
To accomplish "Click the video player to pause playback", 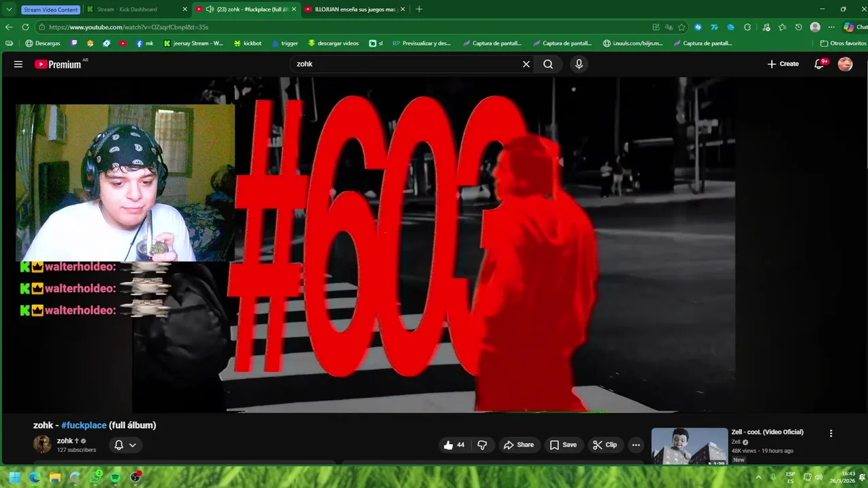I will [x=434, y=244].
